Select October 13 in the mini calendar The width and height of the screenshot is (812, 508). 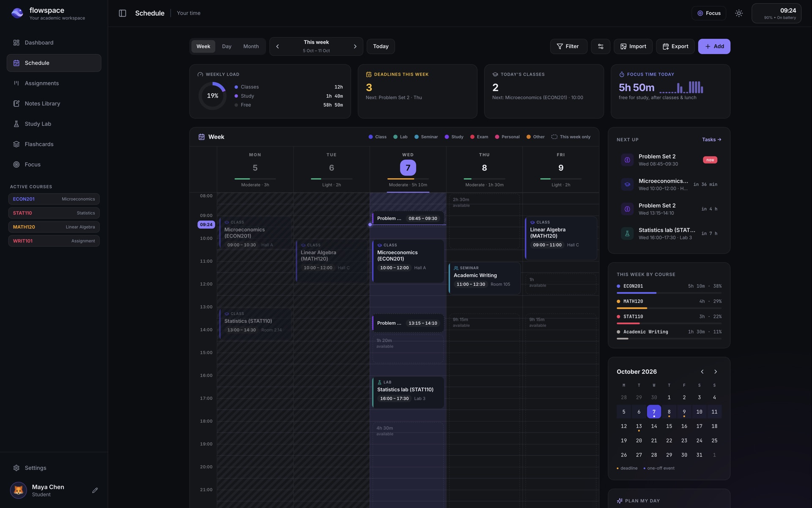click(x=639, y=426)
